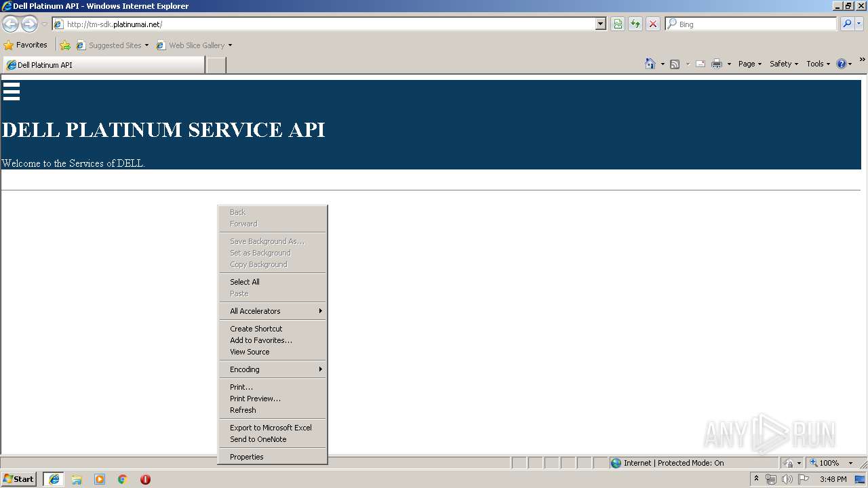Screen dimensions: 868x488
Task: Open the search provider dropdown
Action: pos(859,24)
